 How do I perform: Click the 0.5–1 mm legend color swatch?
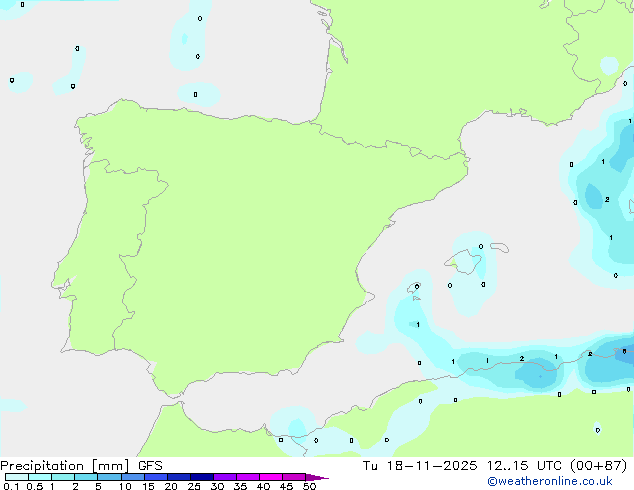[x=40, y=477]
